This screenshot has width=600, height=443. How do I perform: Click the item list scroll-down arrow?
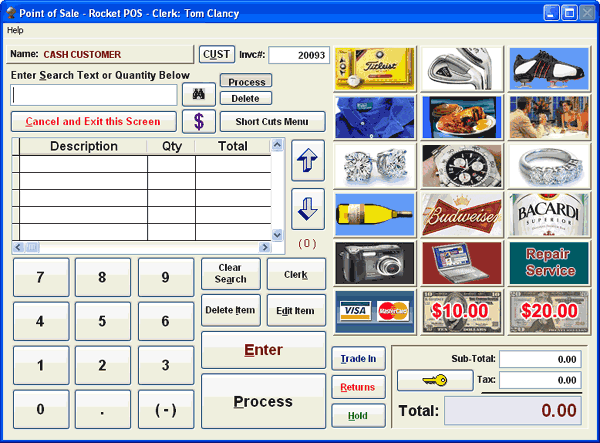tap(277, 235)
